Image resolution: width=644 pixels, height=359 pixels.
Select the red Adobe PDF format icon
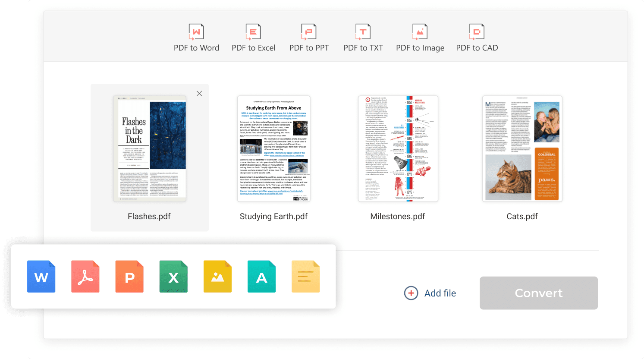(x=85, y=277)
